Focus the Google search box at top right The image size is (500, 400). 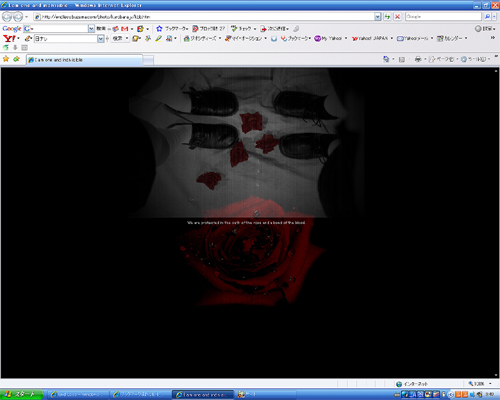(x=443, y=16)
